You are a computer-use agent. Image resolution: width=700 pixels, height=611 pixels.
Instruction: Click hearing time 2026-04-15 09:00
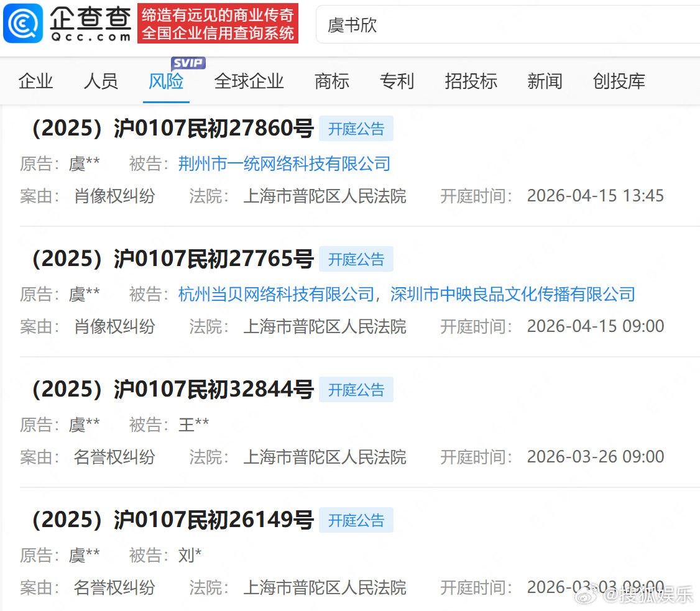[x=596, y=326]
